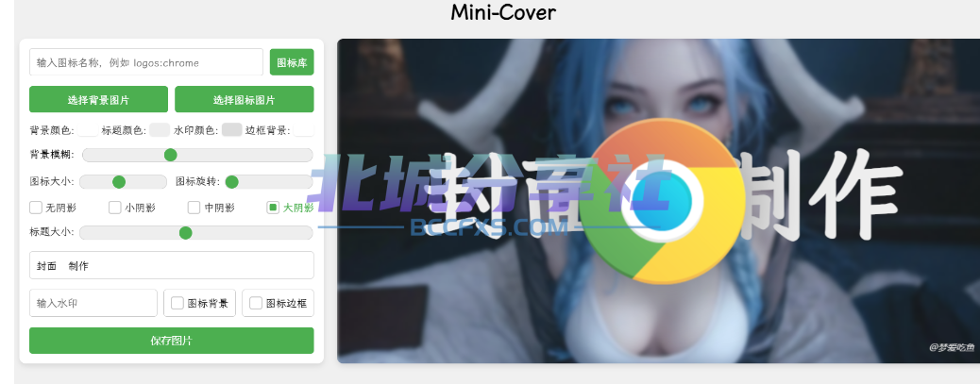Open the 水印颜色 color swatch
This screenshot has height=384, width=980.
click(x=232, y=130)
